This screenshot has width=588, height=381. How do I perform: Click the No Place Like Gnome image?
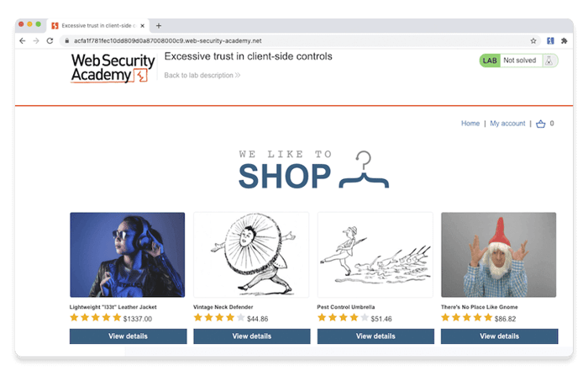(x=498, y=255)
